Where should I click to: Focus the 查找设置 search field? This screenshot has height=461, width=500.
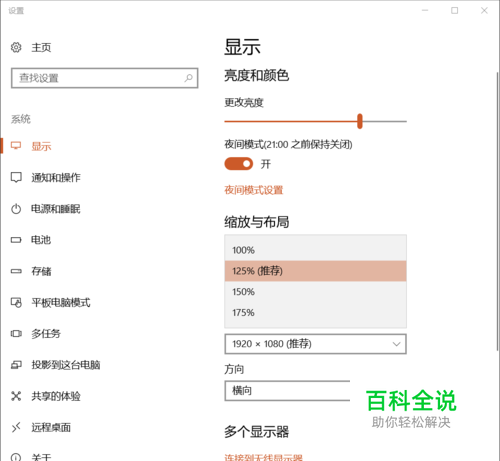[x=105, y=78]
